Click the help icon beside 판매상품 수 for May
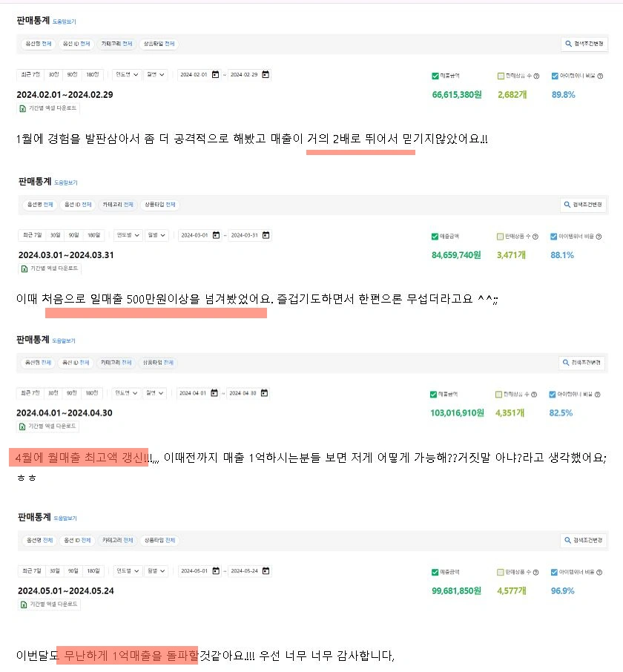 [535, 572]
